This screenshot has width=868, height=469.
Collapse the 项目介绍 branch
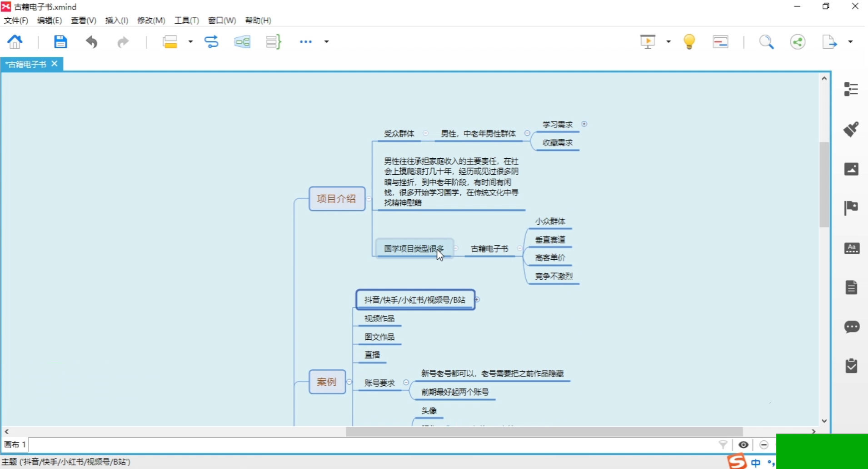click(x=369, y=199)
